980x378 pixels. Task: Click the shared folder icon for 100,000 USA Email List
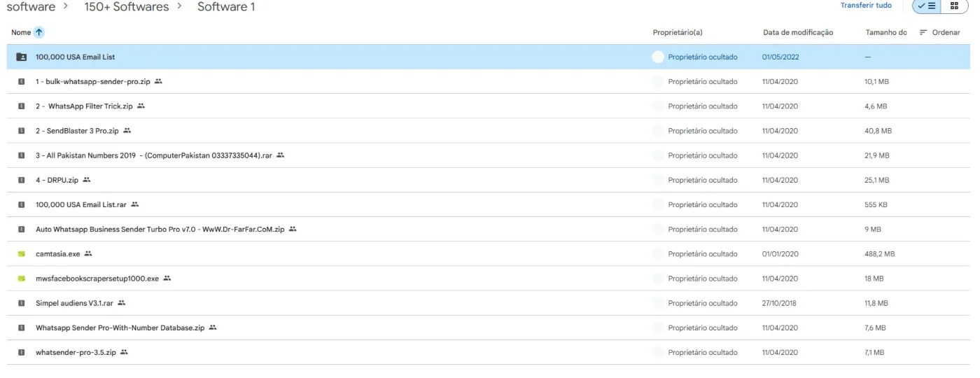pos(22,57)
